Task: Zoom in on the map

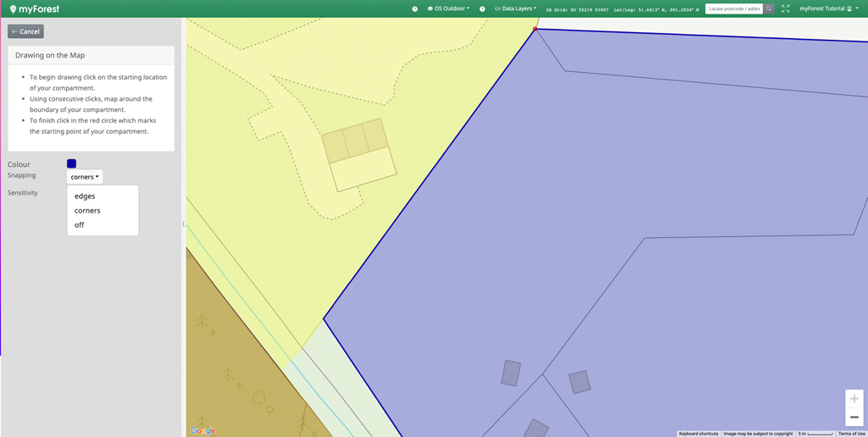Action: pos(854,399)
